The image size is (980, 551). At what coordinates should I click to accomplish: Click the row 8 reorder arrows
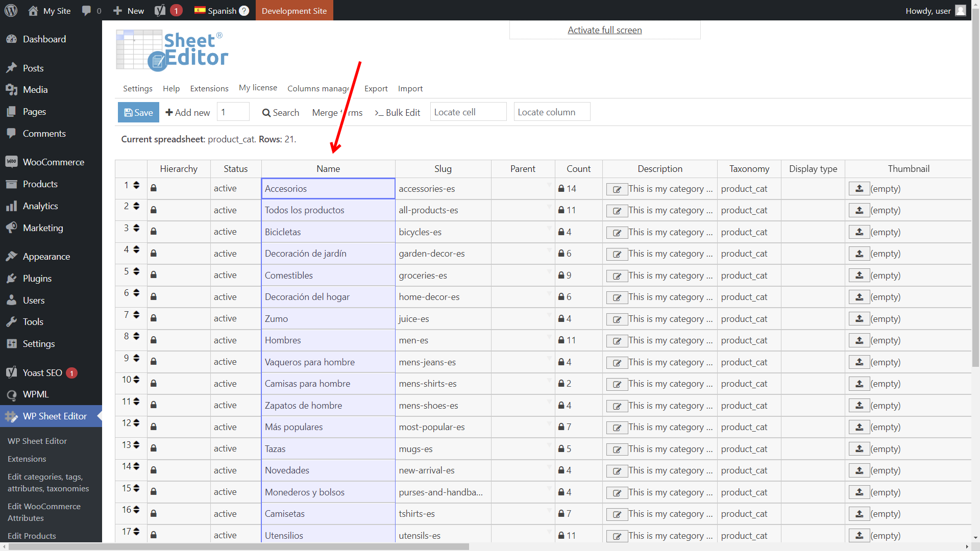coord(136,336)
